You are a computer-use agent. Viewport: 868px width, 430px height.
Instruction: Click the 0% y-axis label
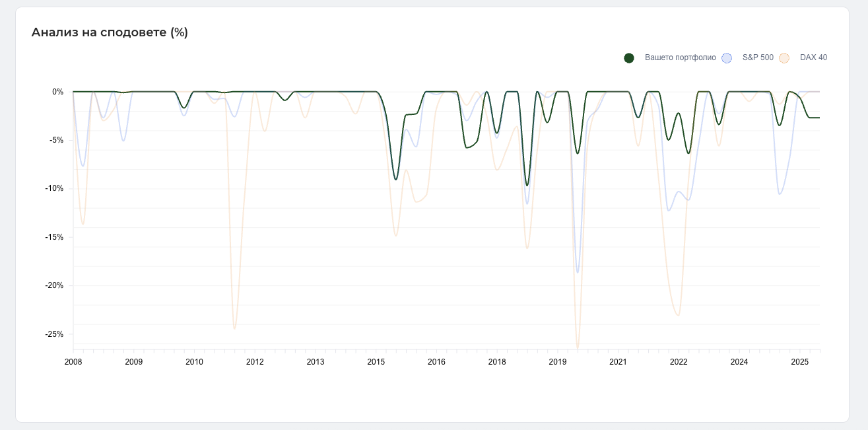click(x=58, y=92)
